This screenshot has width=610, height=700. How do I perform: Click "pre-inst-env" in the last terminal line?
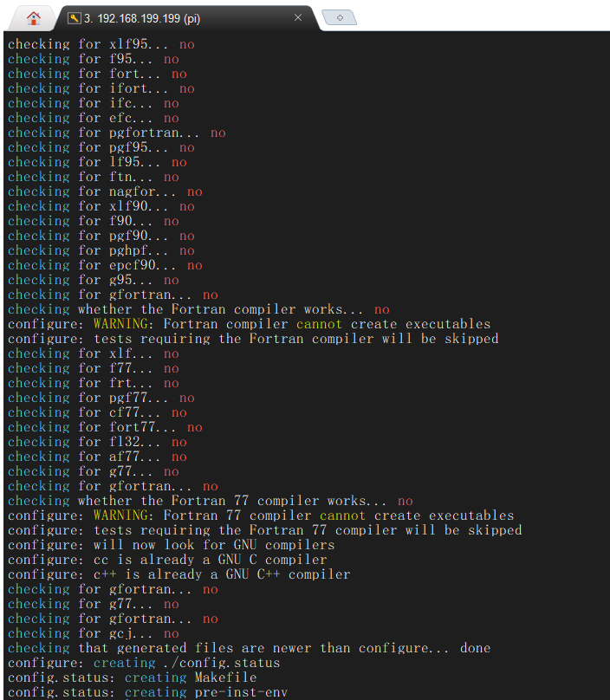coord(241,692)
